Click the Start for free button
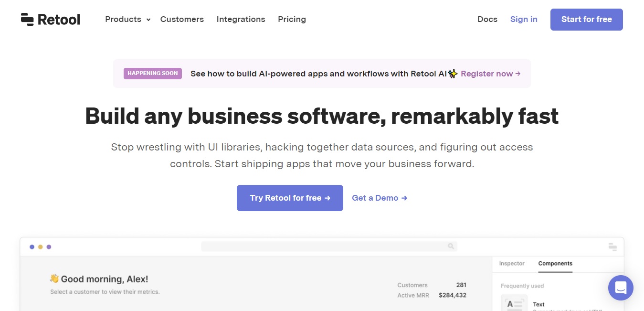 [586, 20]
